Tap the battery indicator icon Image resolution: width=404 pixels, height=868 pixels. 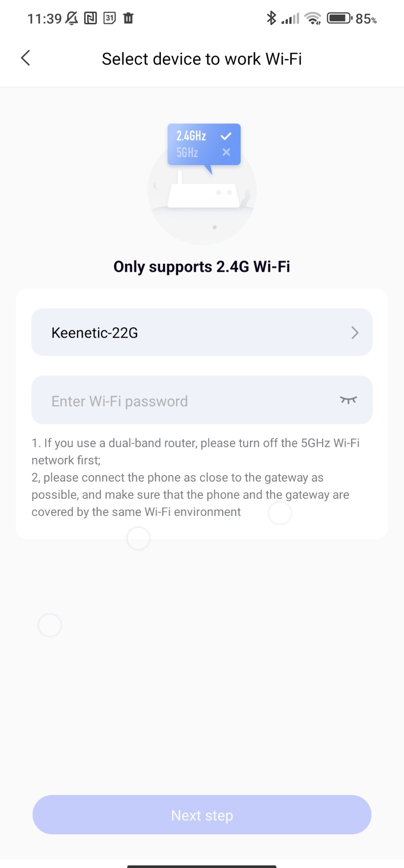tap(339, 18)
